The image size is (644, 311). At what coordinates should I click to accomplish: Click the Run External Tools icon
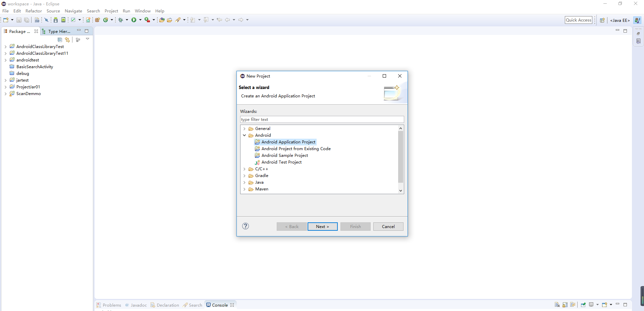coord(147,20)
